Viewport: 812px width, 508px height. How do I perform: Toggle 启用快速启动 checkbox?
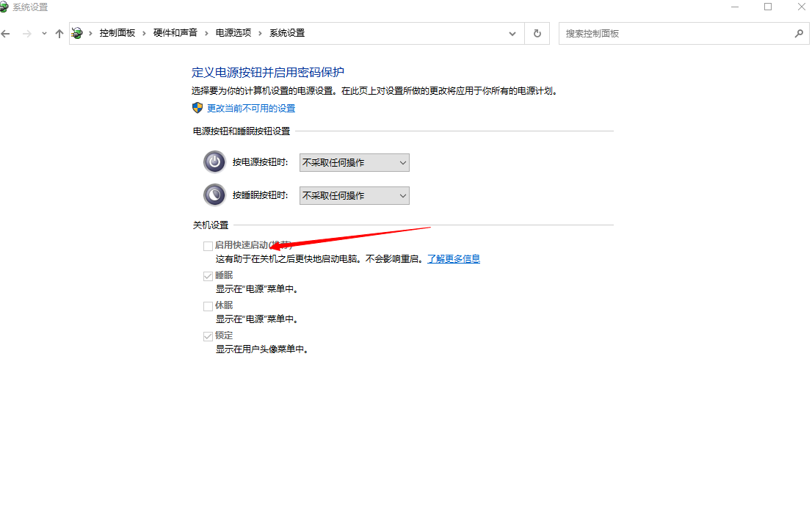pos(208,246)
